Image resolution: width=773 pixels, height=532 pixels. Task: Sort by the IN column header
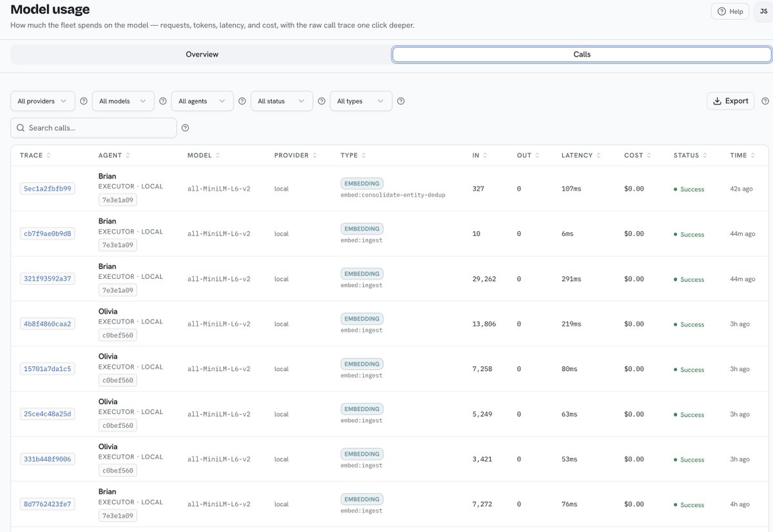(x=480, y=155)
